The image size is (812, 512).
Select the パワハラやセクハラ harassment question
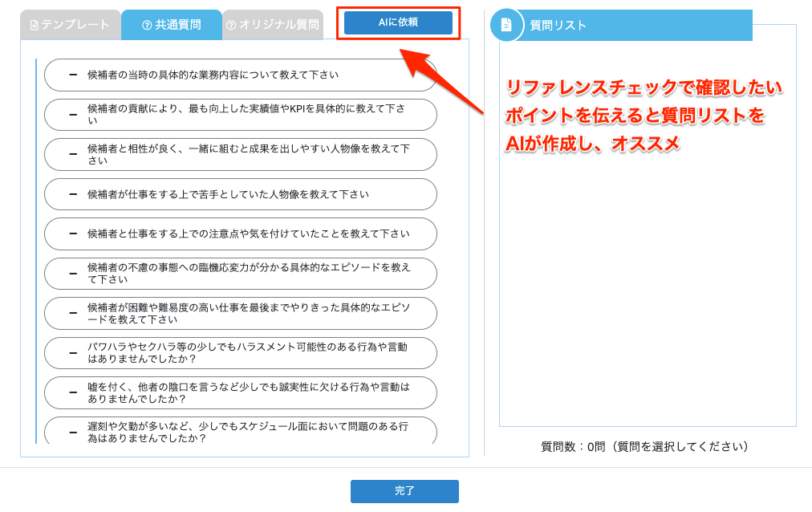(240, 353)
